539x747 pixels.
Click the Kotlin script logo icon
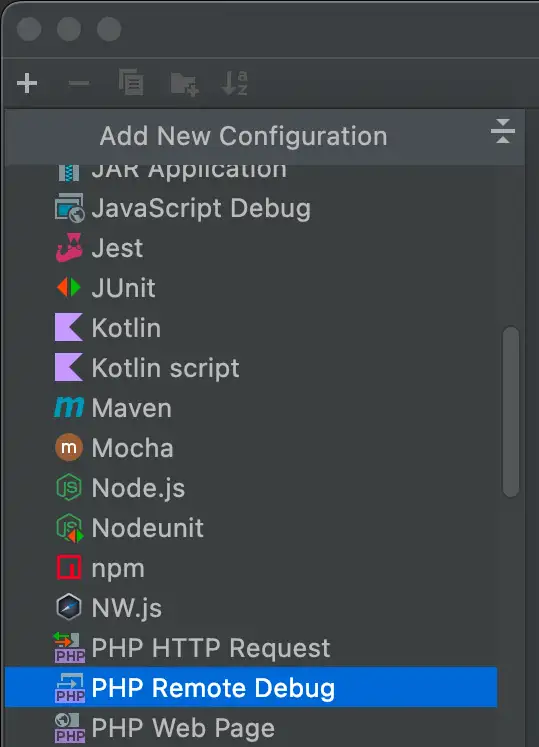pos(69,367)
